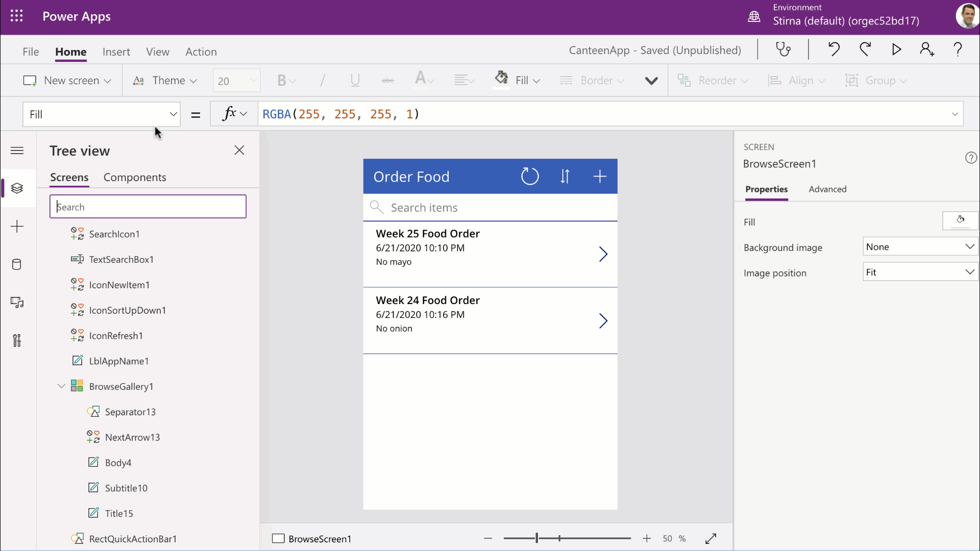Click the refresh icon in app header
This screenshot has width=980, height=551.
point(530,177)
